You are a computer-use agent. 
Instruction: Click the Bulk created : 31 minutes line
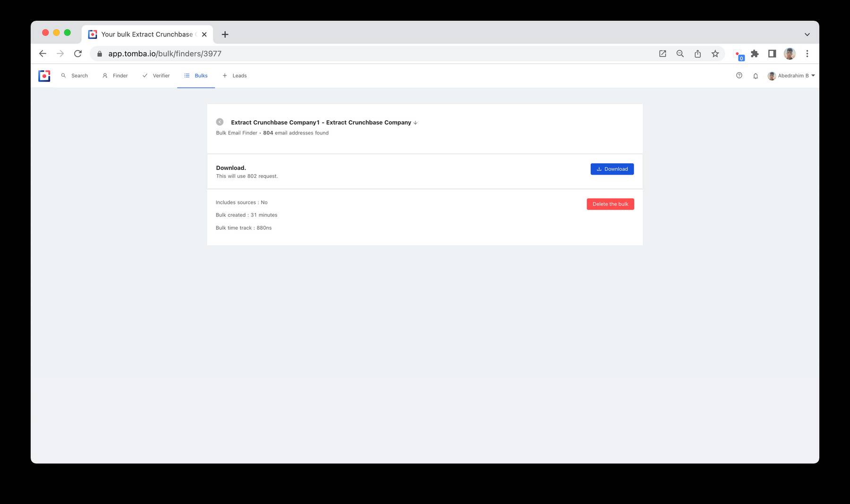tap(246, 215)
